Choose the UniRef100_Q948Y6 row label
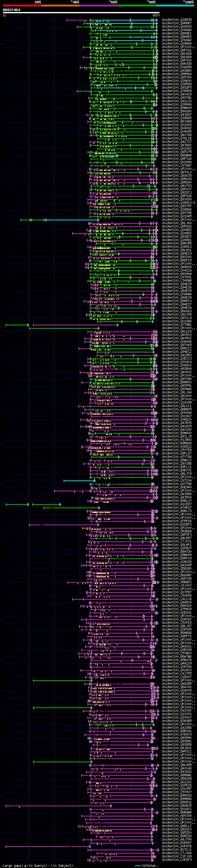Viewport: 197px width, 868px height. pos(177,603)
